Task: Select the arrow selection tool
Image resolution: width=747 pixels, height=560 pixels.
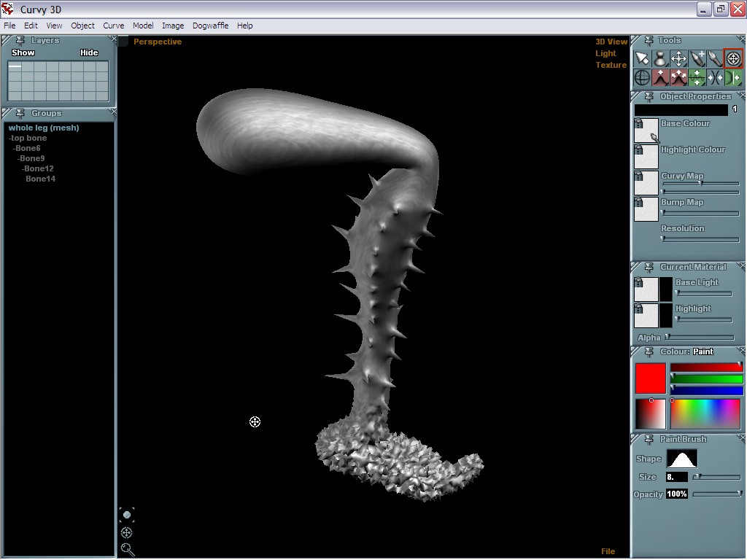Action: pyautogui.click(x=642, y=58)
